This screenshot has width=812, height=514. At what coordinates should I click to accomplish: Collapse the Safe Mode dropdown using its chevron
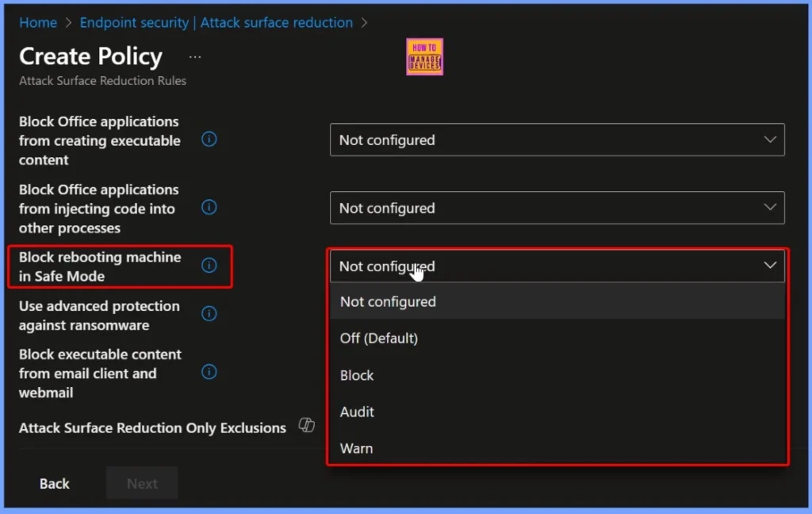[768, 266]
